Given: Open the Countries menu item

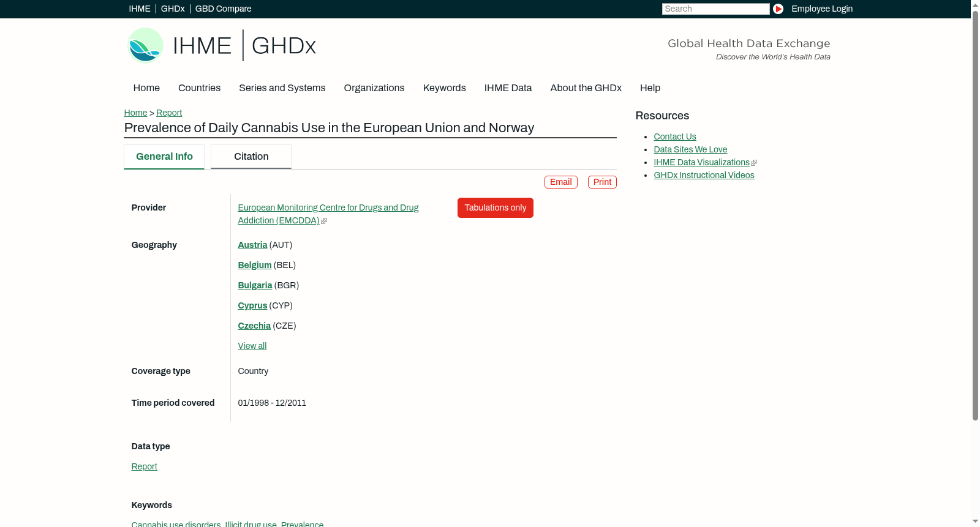Looking at the screenshot, I should pos(199,88).
